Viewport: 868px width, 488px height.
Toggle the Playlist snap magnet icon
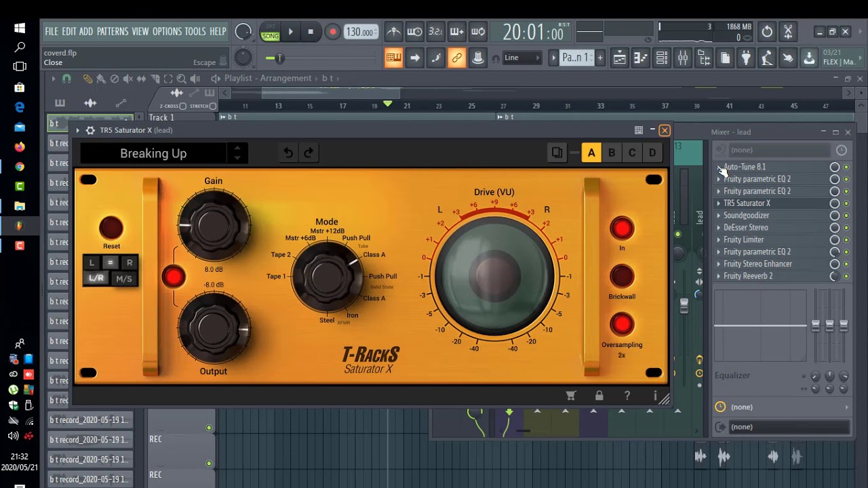[x=66, y=79]
